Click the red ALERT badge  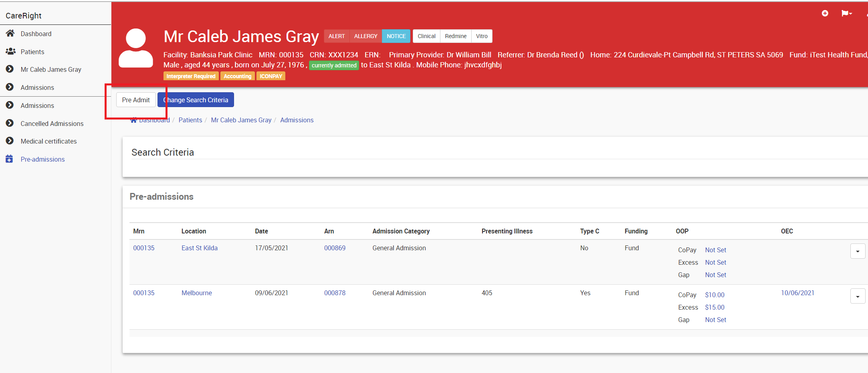336,36
